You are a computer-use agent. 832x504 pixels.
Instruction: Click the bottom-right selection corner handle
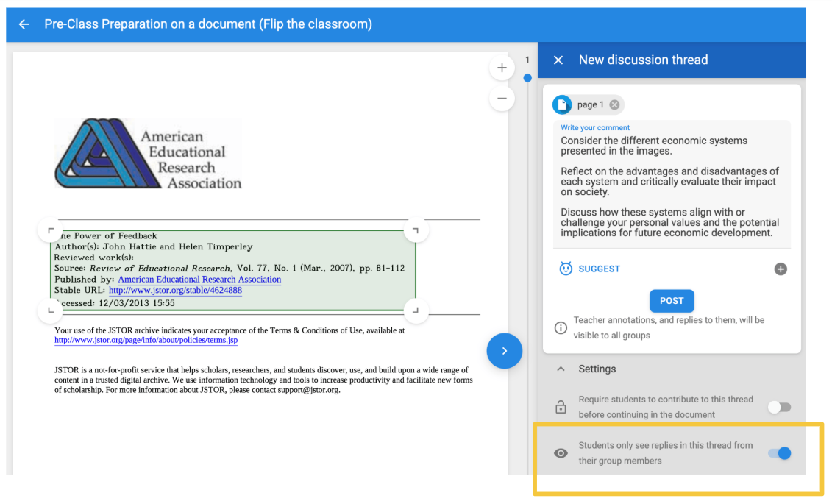point(416,310)
